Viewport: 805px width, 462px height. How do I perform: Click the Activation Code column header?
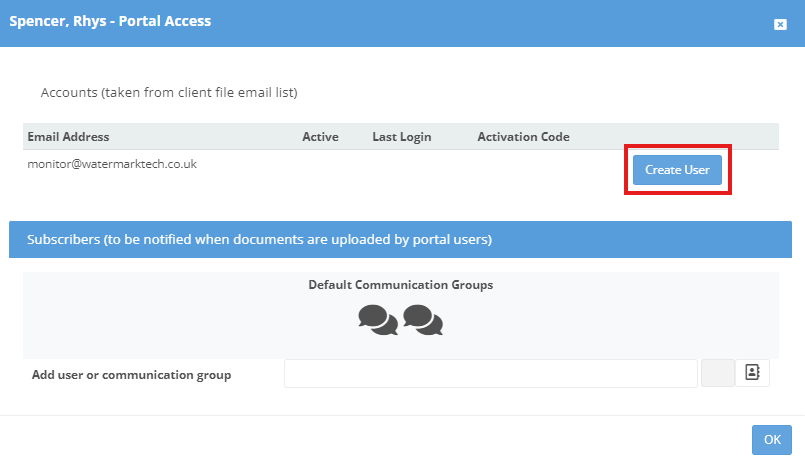[x=524, y=137]
